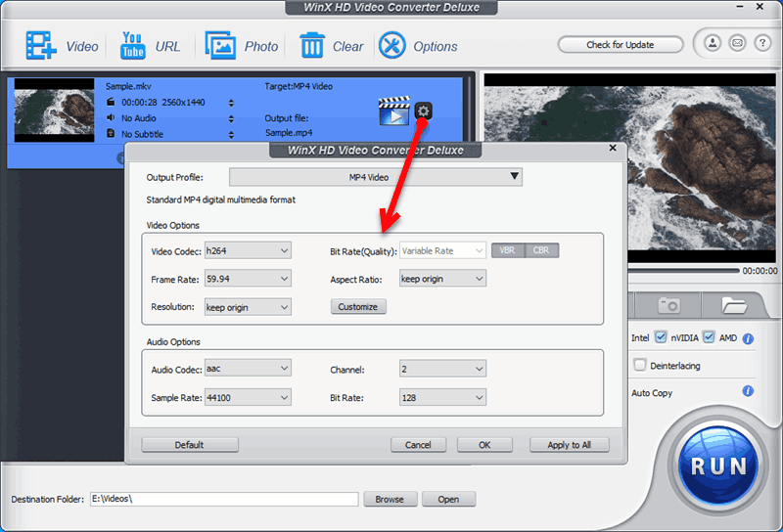
Task: Click the video track stepper arrows
Action: click(231, 103)
